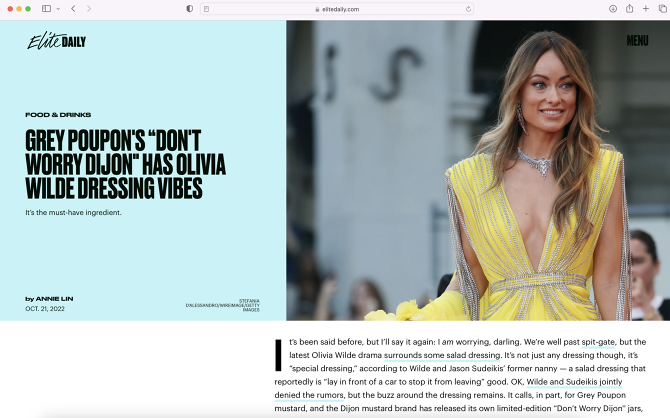
Task: Open the spit-gate link
Action: click(598, 342)
